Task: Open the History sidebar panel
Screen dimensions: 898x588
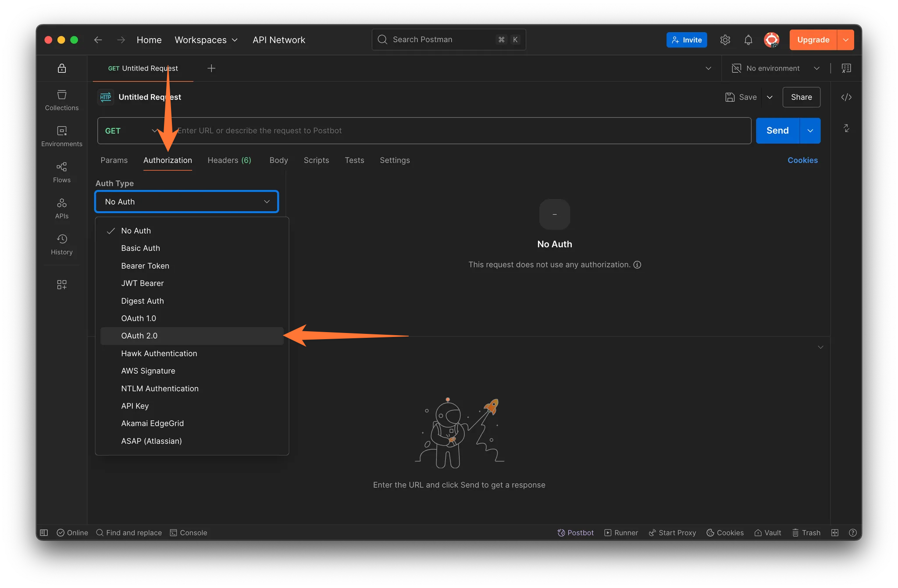Action: point(62,244)
